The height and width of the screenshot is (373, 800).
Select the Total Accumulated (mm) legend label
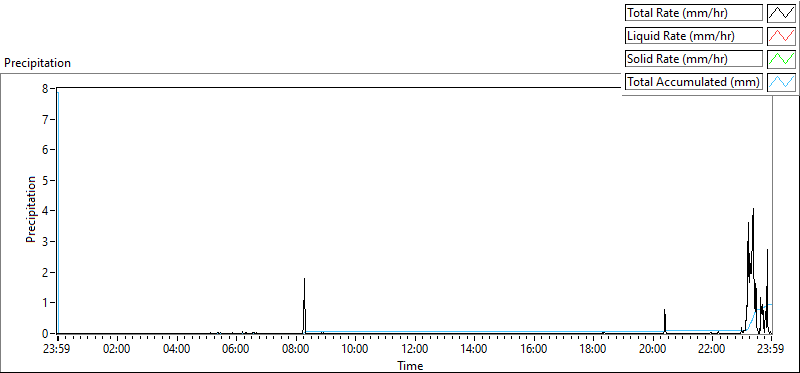694,82
